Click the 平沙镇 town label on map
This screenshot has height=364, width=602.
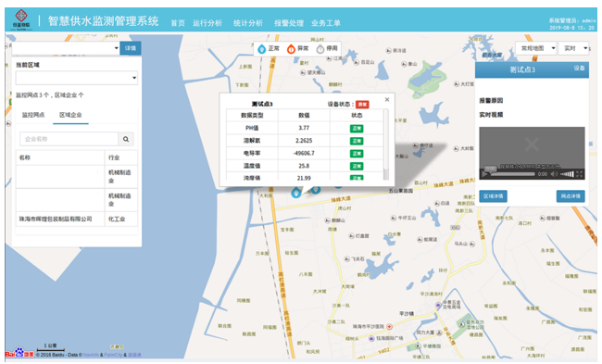coord(407,314)
